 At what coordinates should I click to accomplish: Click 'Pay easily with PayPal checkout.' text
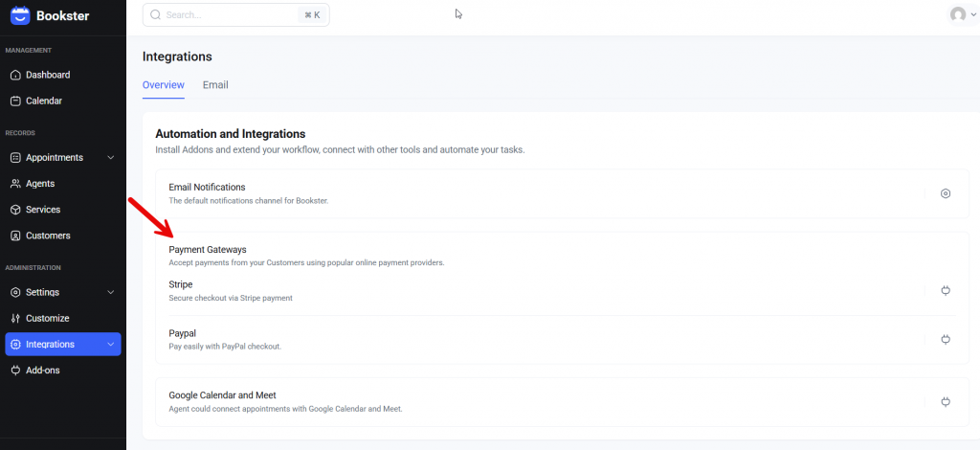click(225, 347)
